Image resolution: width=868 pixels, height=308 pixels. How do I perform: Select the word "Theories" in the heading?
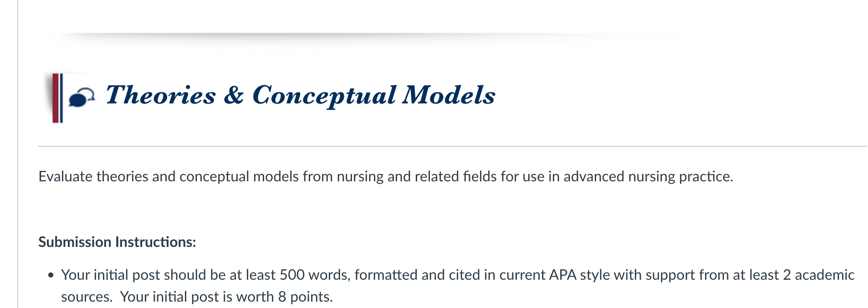161,95
